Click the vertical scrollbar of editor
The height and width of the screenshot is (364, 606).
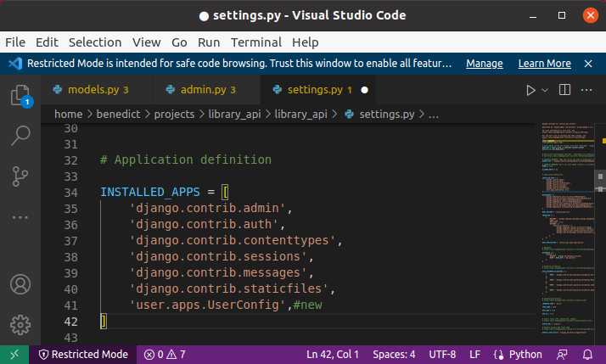tap(600, 234)
